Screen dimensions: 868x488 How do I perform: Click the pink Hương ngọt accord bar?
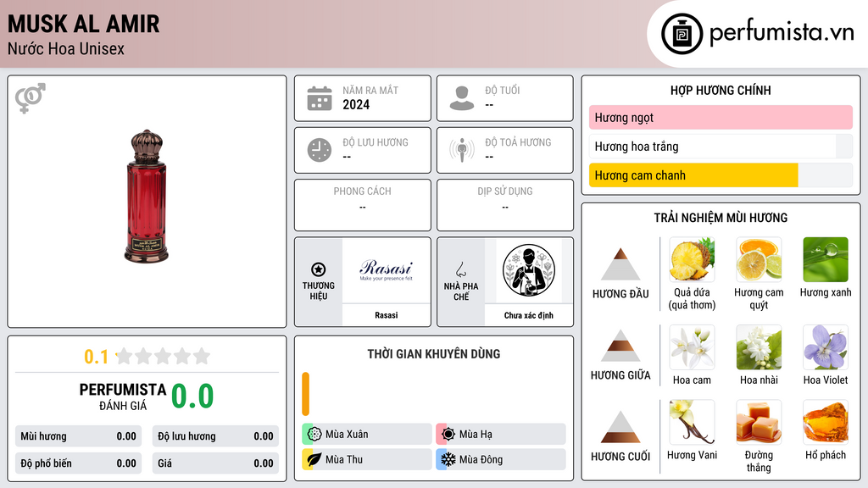[x=721, y=117]
